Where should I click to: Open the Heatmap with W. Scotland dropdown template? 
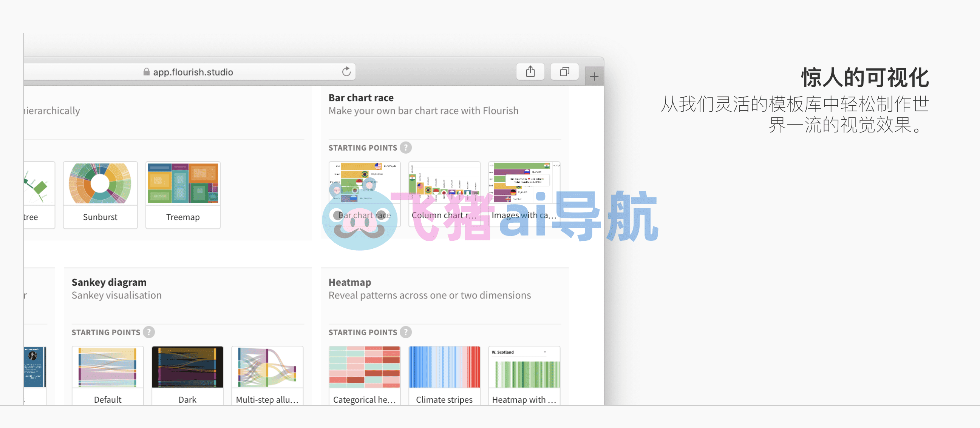524,375
